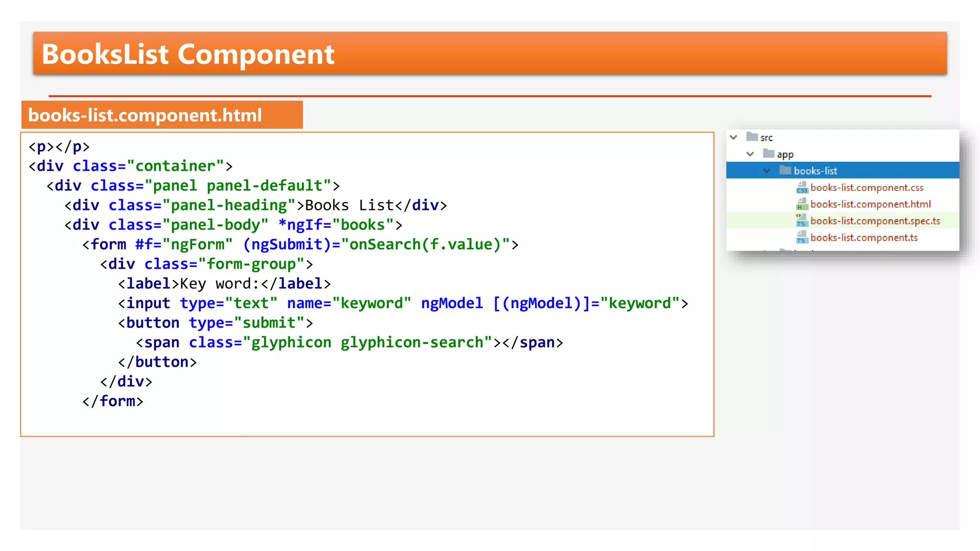Click the spec.ts test file icon

[x=802, y=220]
